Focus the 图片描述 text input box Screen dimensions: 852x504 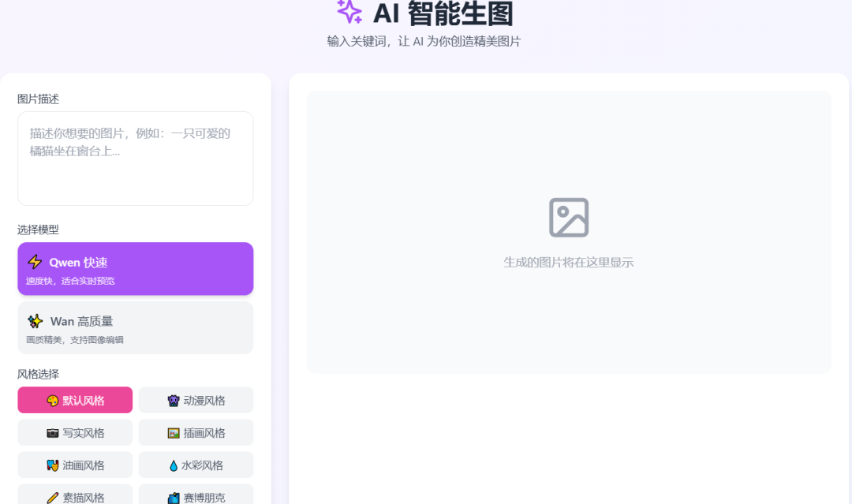click(x=136, y=159)
